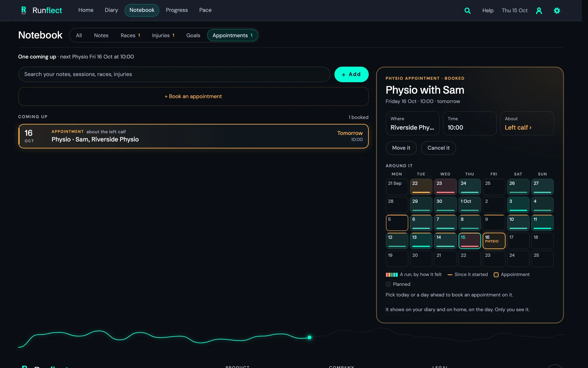588x368 pixels.
Task: Click the Physio with Sam heading
Action: point(425,90)
